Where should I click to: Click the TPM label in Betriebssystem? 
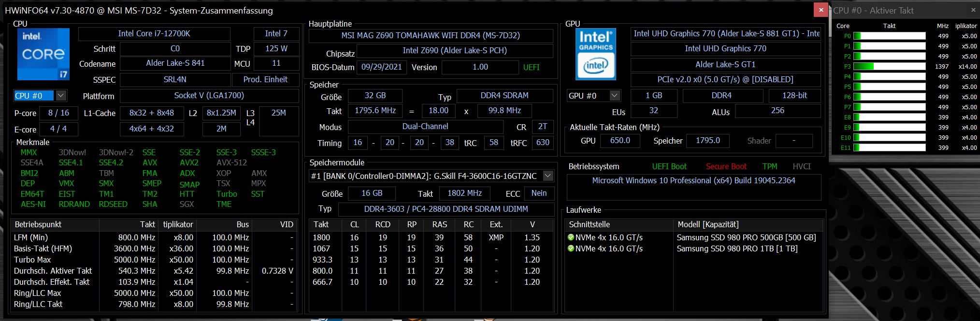coord(770,166)
